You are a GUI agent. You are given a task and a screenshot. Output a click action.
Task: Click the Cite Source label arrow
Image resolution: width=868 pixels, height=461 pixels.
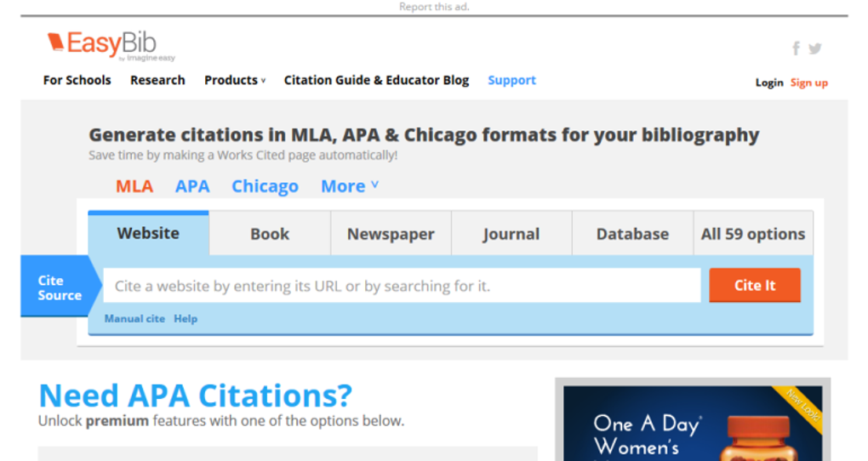[x=60, y=287]
